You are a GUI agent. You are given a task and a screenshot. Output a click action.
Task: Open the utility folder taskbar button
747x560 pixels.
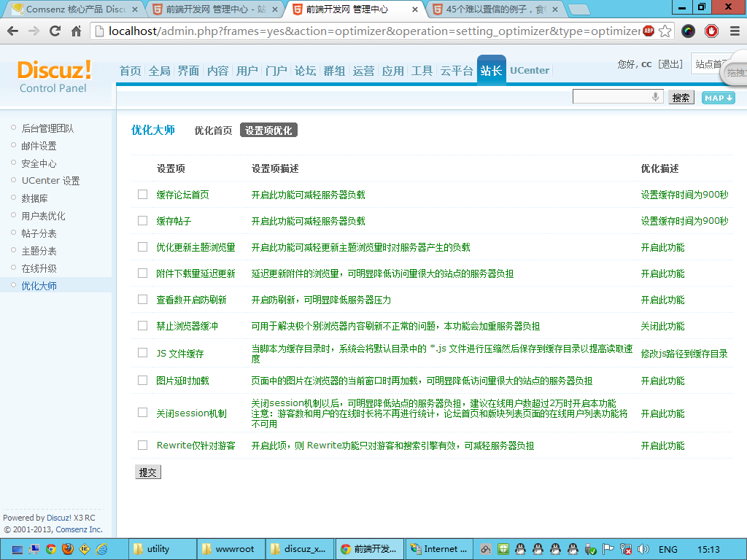coord(163,549)
